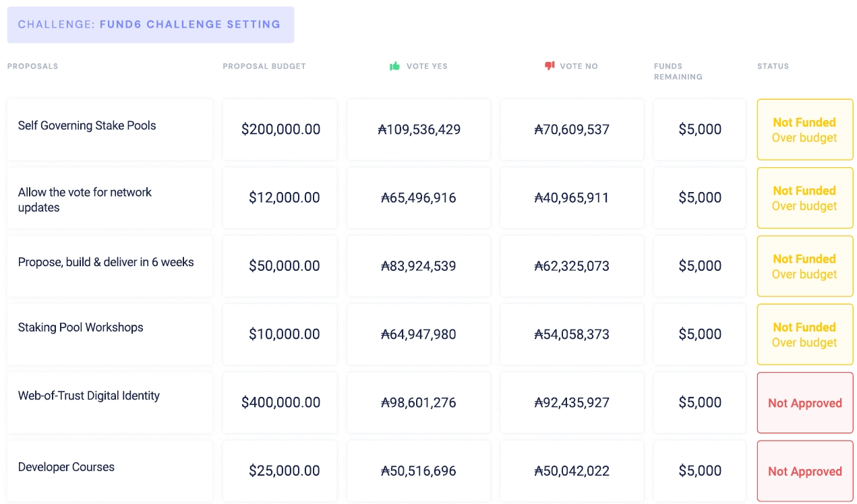Screen dimensions: 857x504
Task: Click the Funds Remaining column header
Action: (678, 71)
